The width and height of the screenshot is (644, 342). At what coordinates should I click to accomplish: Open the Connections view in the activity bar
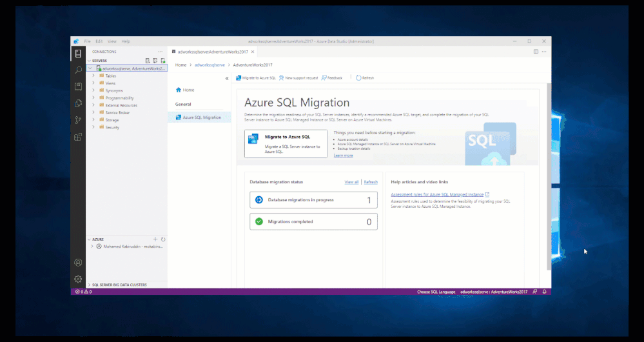click(78, 54)
